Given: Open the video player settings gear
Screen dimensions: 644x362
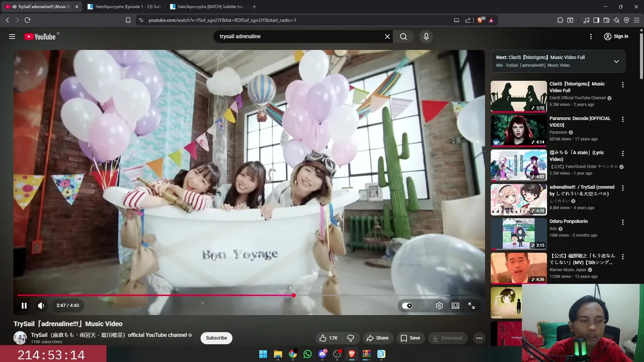Looking at the screenshot, I should point(439,306).
